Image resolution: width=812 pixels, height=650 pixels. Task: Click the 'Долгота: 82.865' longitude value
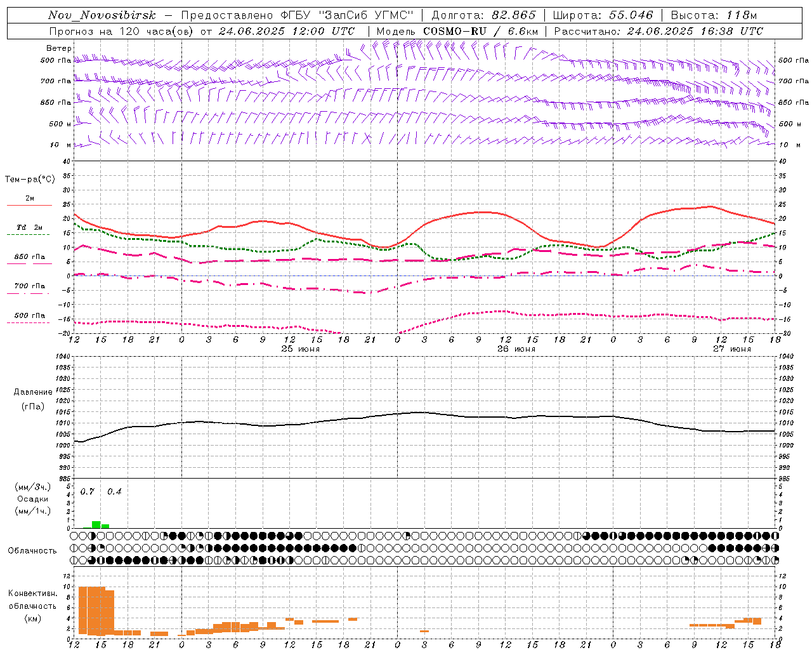(484, 15)
